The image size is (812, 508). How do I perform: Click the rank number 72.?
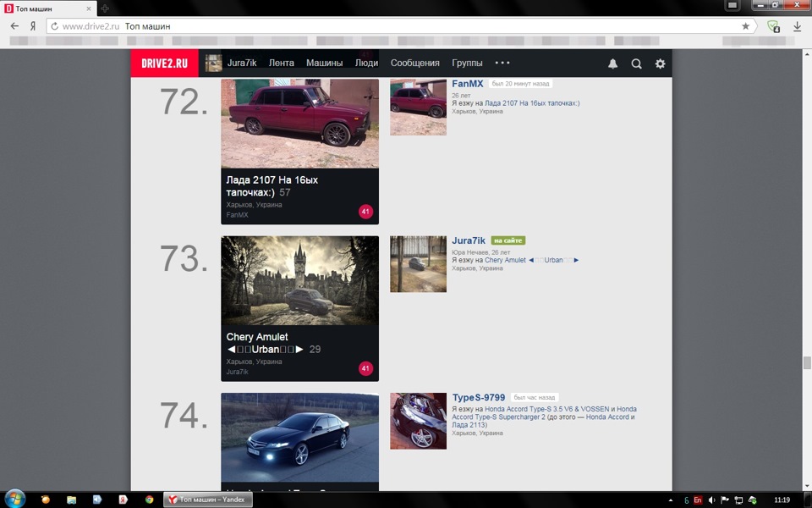pos(184,102)
